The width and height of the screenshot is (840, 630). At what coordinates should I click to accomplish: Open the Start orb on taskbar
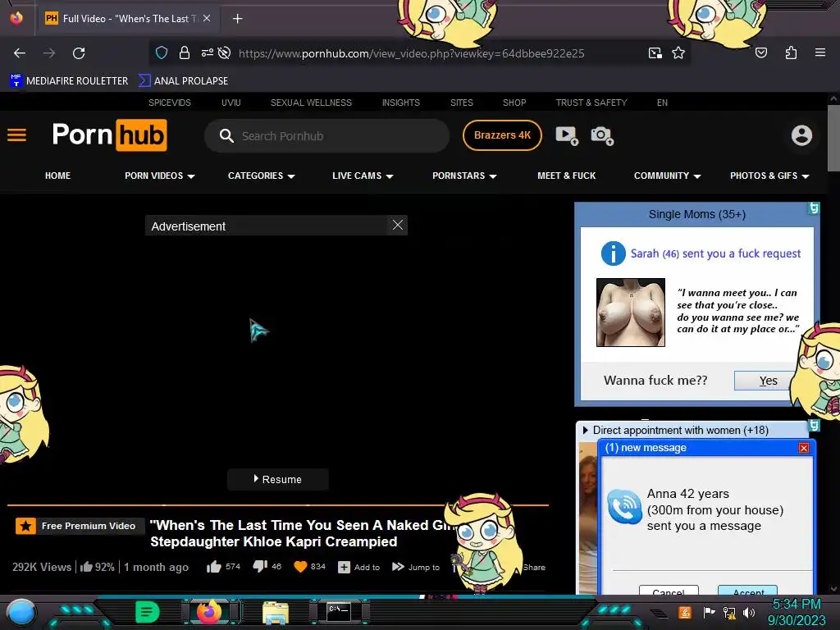[x=21, y=613]
